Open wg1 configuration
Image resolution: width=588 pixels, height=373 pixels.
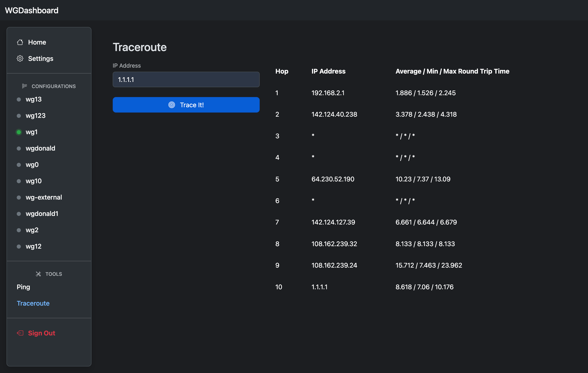pyautogui.click(x=31, y=132)
